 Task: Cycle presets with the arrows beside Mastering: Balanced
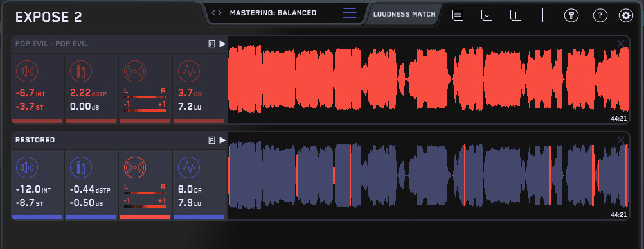click(x=217, y=13)
